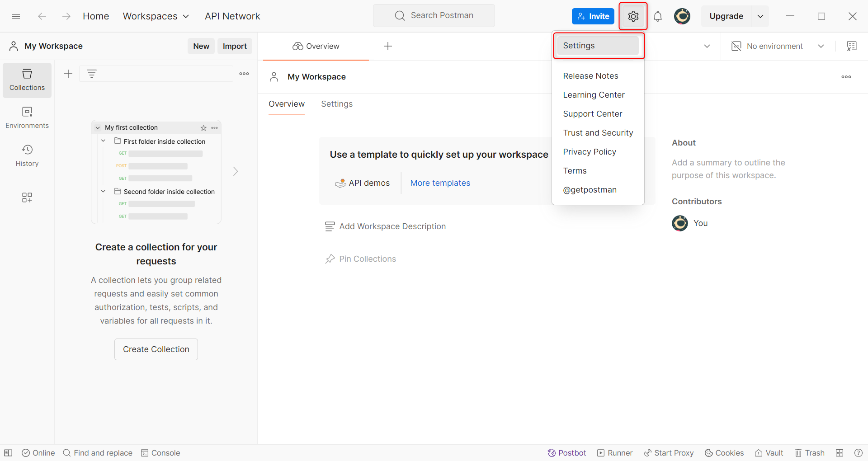Open Postbot in the status bar

tap(566, 453)
